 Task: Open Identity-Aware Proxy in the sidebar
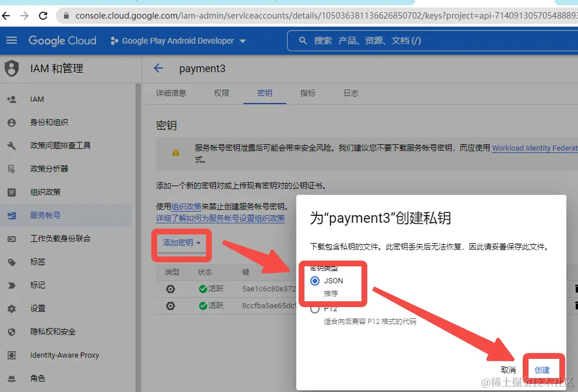tap(65, 355)
